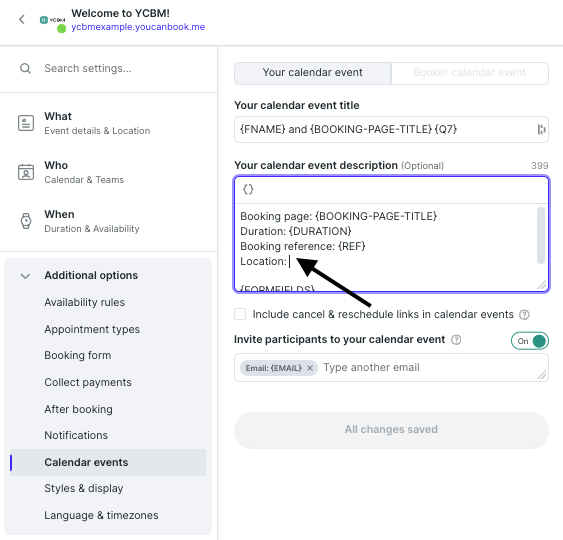
Task: Turn off Invite participants toggle
Action: (x=530, y=341)
